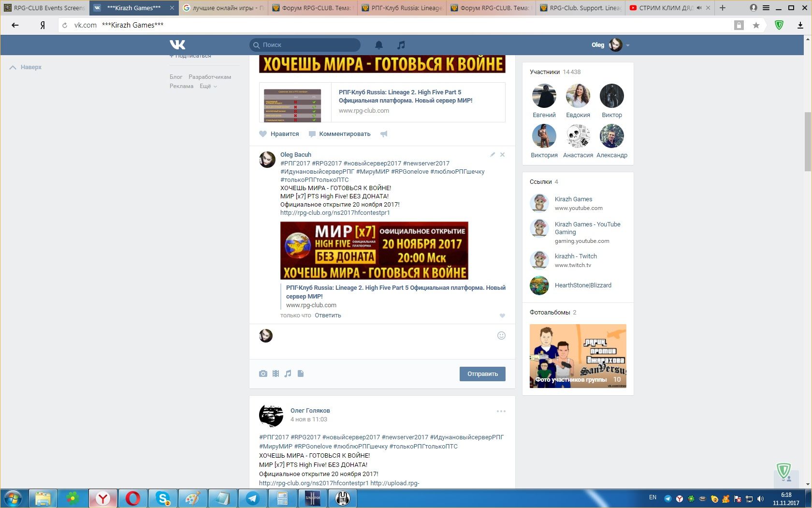812x508 pixels.
Task: Like the post with Нравится
Action: pos(279,134)
